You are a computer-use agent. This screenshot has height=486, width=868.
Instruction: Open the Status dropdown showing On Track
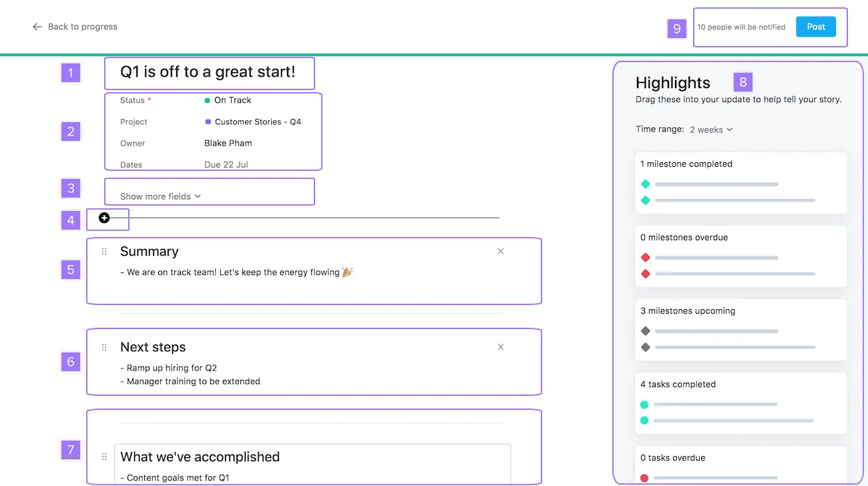(x=232, y=99)
